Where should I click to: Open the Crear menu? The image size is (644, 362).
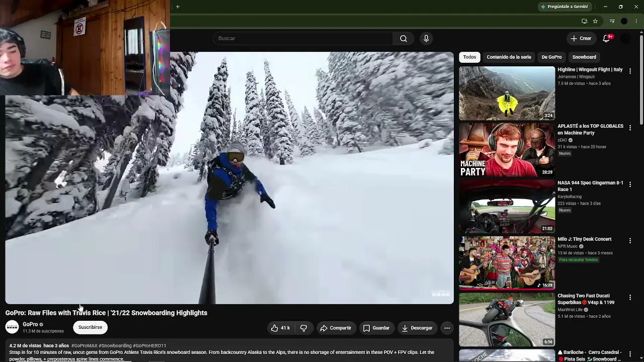581,38
